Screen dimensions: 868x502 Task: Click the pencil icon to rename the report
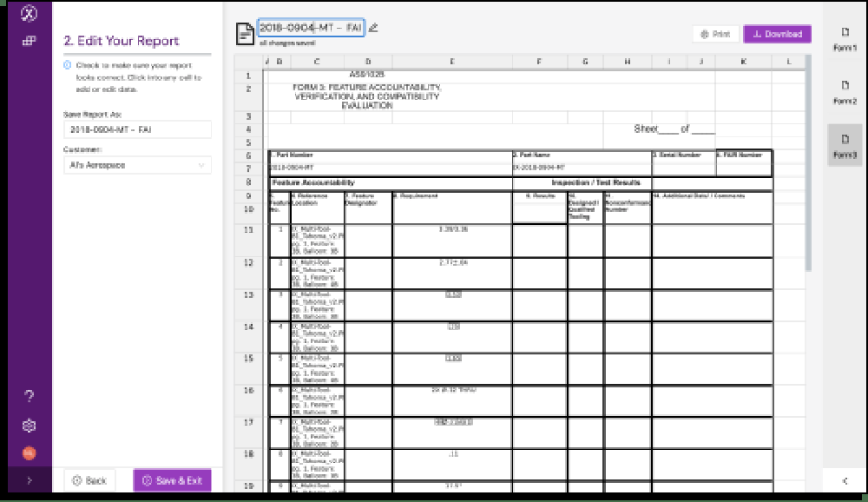point(373,28)
